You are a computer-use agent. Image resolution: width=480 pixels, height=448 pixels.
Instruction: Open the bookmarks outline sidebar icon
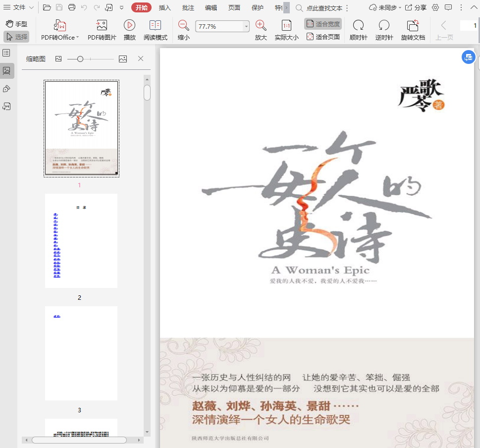6,53
